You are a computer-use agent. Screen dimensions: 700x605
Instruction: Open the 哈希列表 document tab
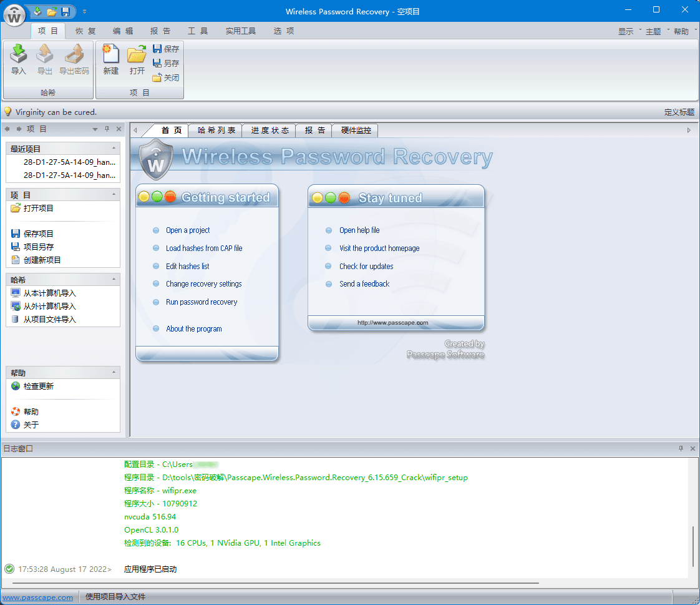click(x=216, y=130)
